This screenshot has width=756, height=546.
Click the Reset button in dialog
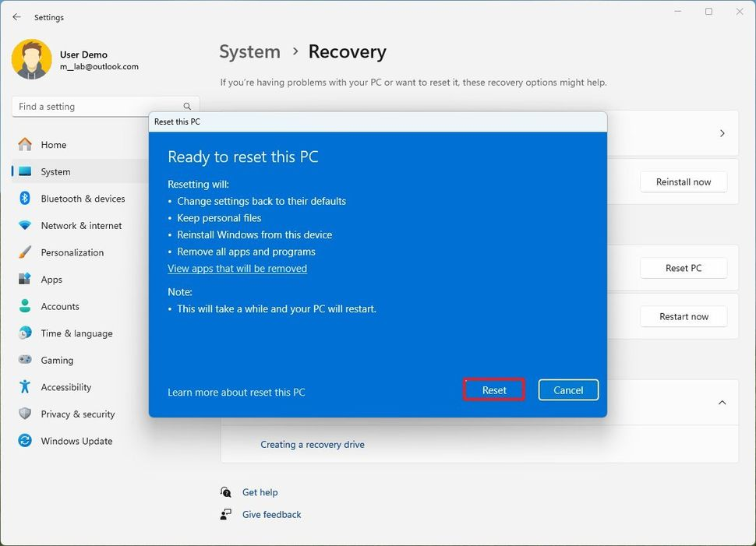493,390
